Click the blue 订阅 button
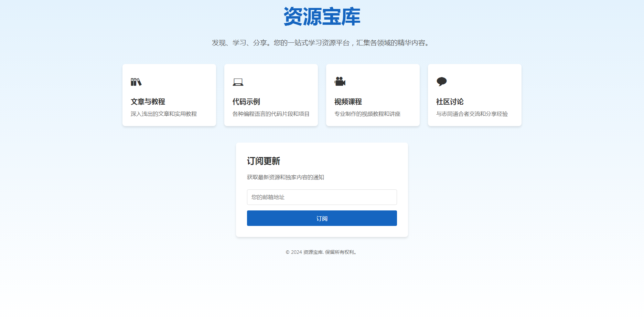The image size is (644, 322). pyautogui.click(x=322, y=218)
